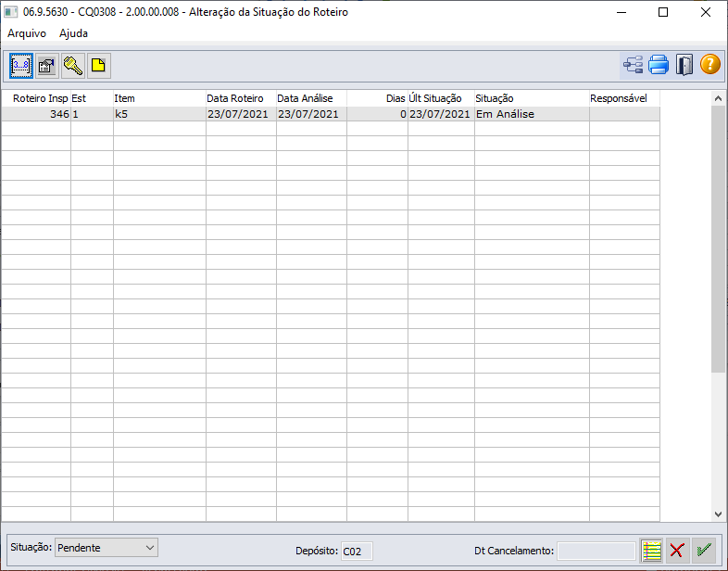
Task: Click the Est column header
Action: click(92, 98)
